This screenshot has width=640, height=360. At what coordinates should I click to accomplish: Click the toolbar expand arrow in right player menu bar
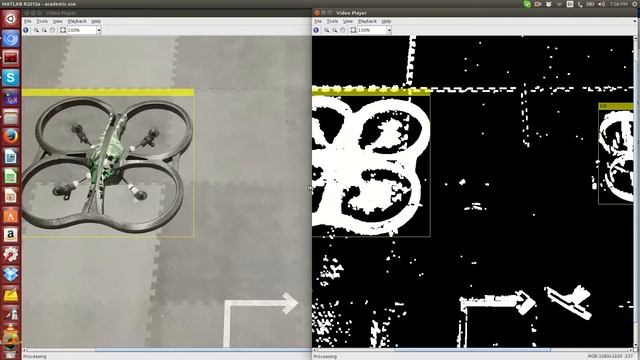coord(636,21)
